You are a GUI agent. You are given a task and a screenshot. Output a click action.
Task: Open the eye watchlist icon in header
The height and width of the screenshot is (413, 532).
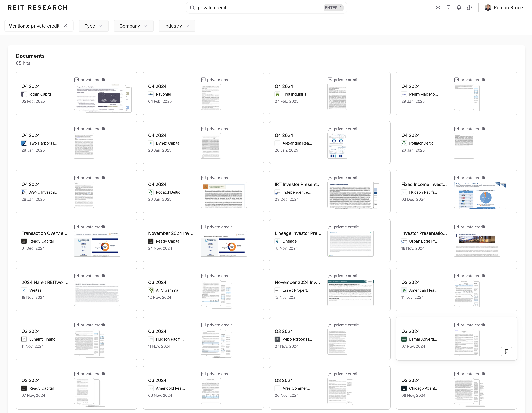[438, 7]
